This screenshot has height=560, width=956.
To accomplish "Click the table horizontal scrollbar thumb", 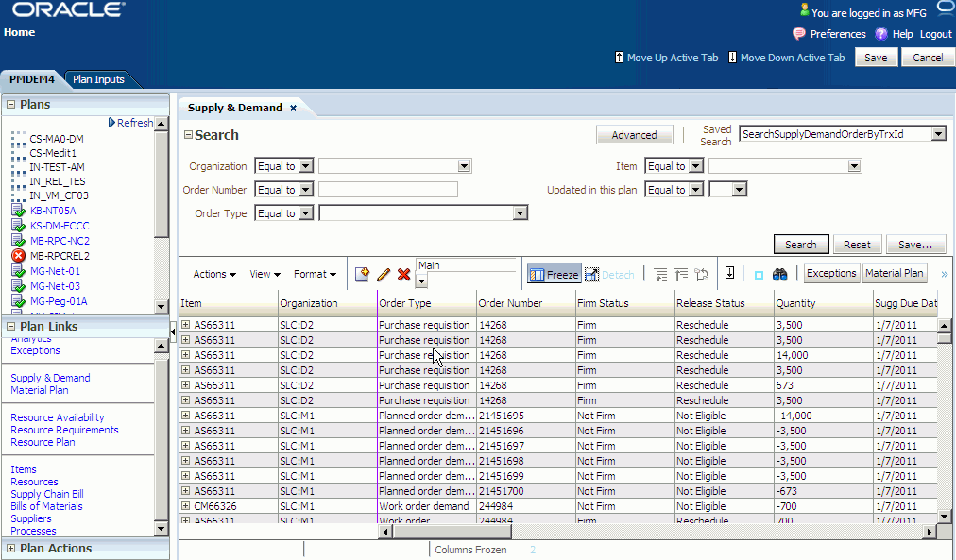I will pos(452,532).
